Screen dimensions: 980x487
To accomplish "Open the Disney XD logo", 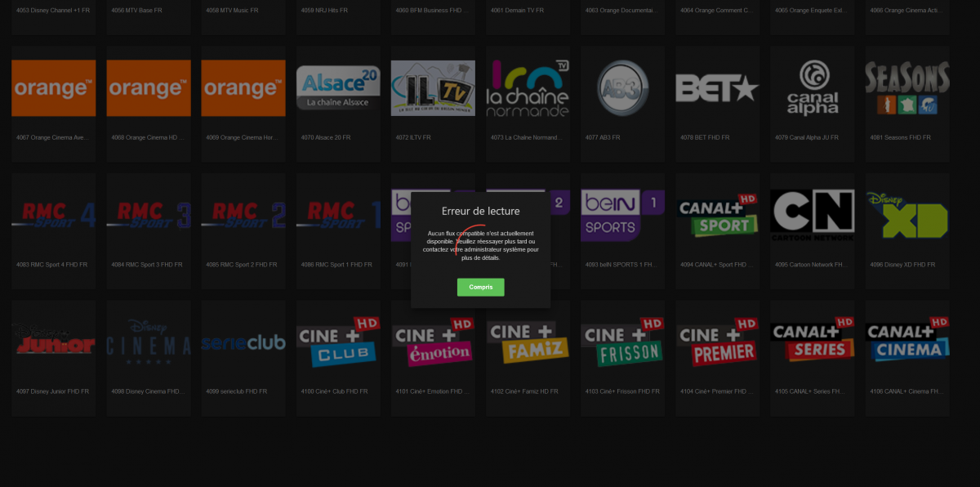I will [907, 215].
